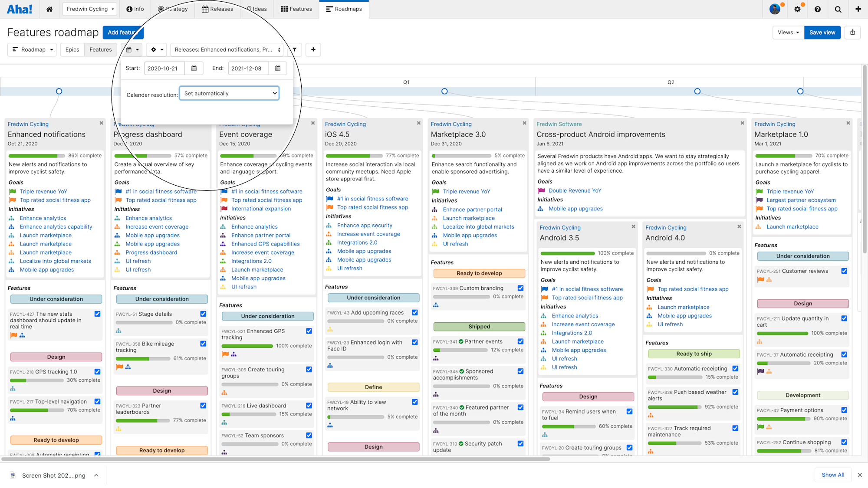Open the settings gear in top-right header
The width and height of the screenshot is (868, 488).
(x=797, y=9)
